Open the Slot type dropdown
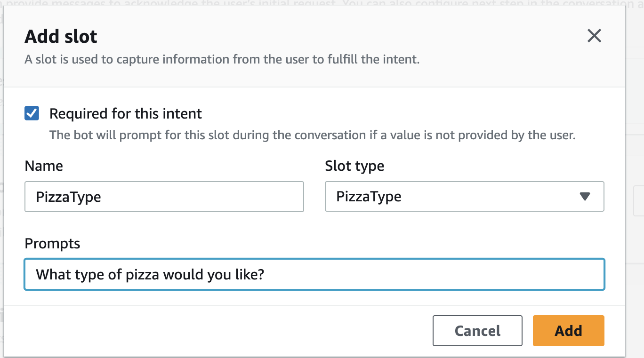Image resolution: width=644 pixels, height=358 pixels. click(464, 196)
